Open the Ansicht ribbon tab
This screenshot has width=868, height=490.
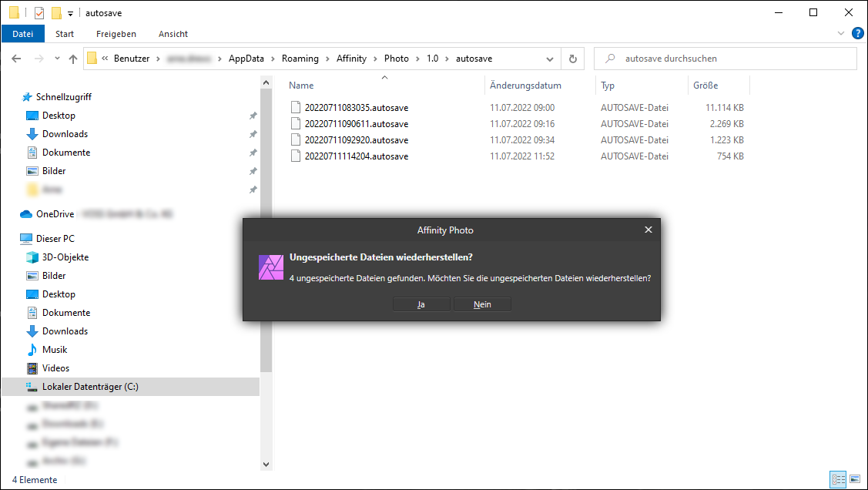click(173, 34)
